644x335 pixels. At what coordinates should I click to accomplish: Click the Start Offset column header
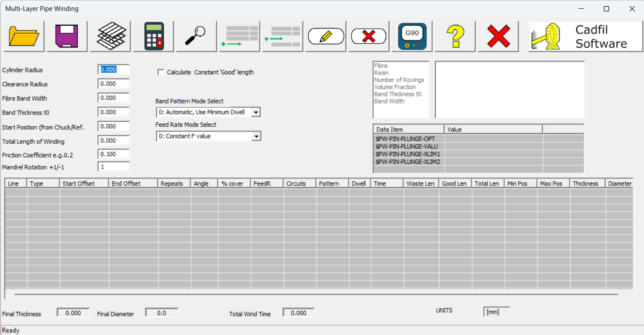click(84, 183)
